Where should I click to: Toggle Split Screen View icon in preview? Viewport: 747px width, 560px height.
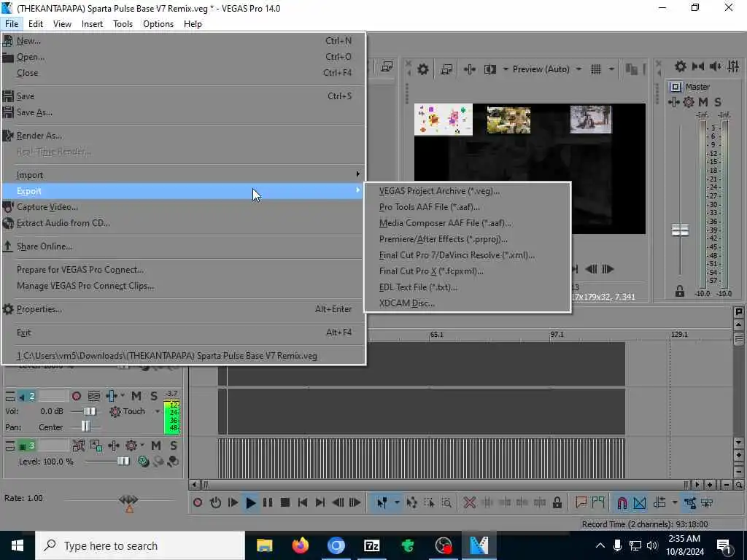coord(489,69)
